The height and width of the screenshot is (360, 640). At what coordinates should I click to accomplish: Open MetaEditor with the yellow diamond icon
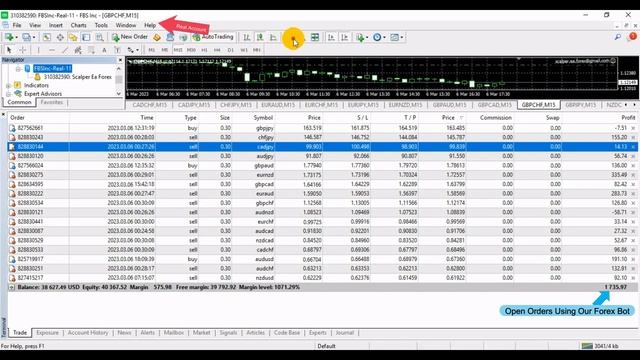click(x=157, y=37)
